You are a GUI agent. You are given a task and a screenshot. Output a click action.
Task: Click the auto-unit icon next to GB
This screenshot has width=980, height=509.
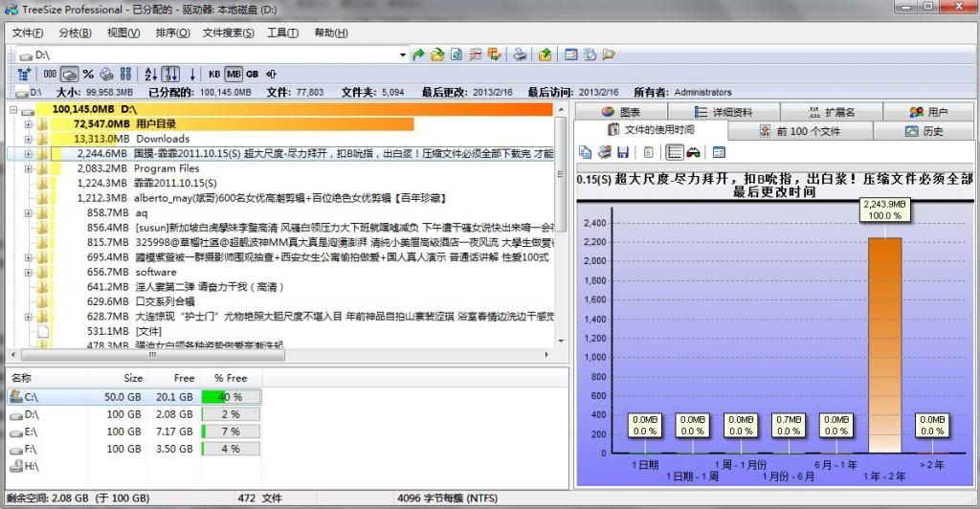[271, 75]
